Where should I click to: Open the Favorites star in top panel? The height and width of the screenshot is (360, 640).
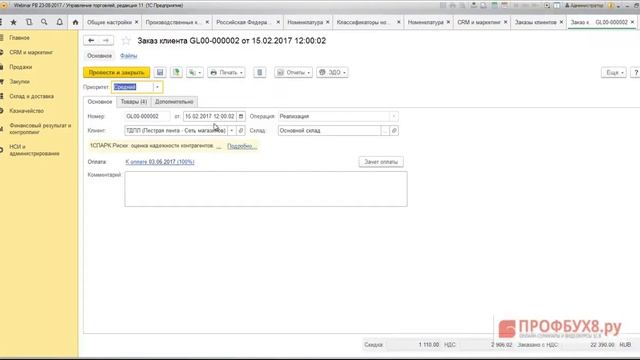(x=13, y=22)
